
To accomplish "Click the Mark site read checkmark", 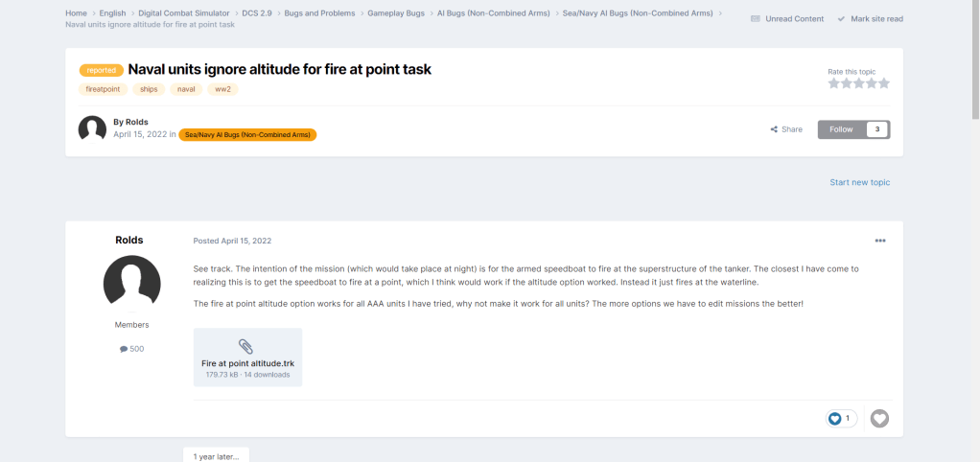I will click(x=841, y=19).
